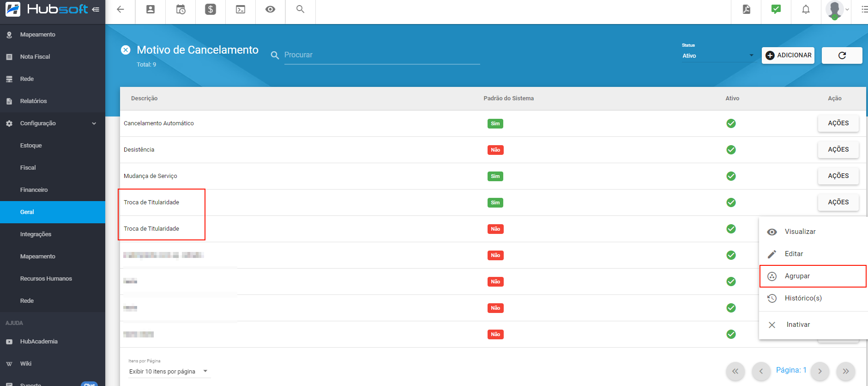The image size is (868, 386).
Task: Click Não badge in Desistência row
Action: [495, 150]
